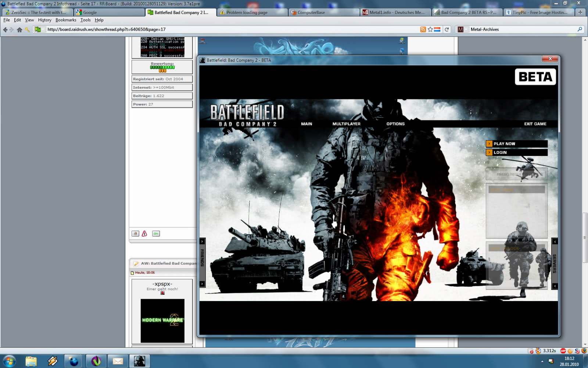Click the taskbar clock showing 18:12
Image resolution: width=588 pixels, height=368 pixels.
569,358
